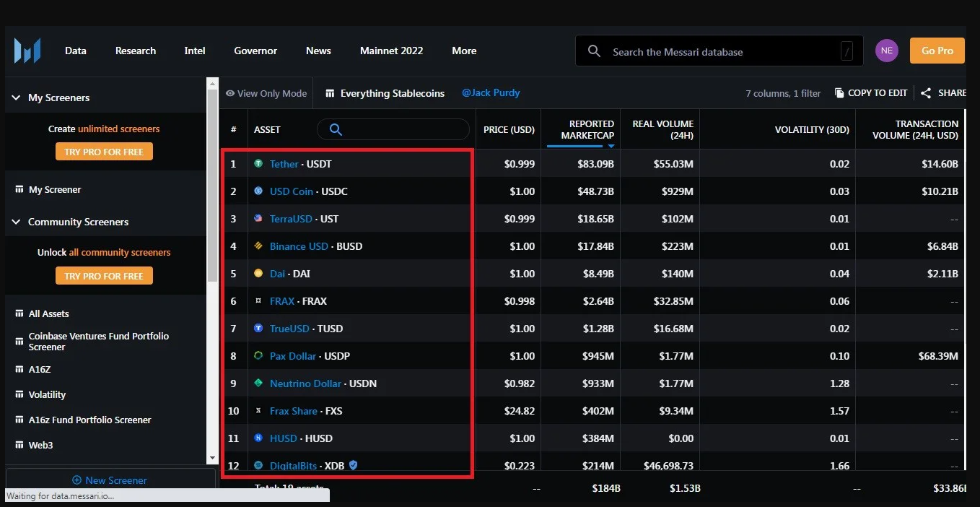980x507 pixels.
Task: Open the News menu
Action: (x=318, y=51)
